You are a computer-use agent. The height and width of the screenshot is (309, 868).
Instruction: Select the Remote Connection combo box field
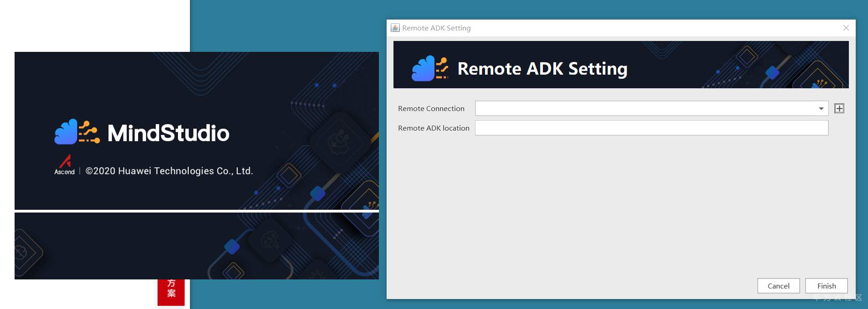651,108
